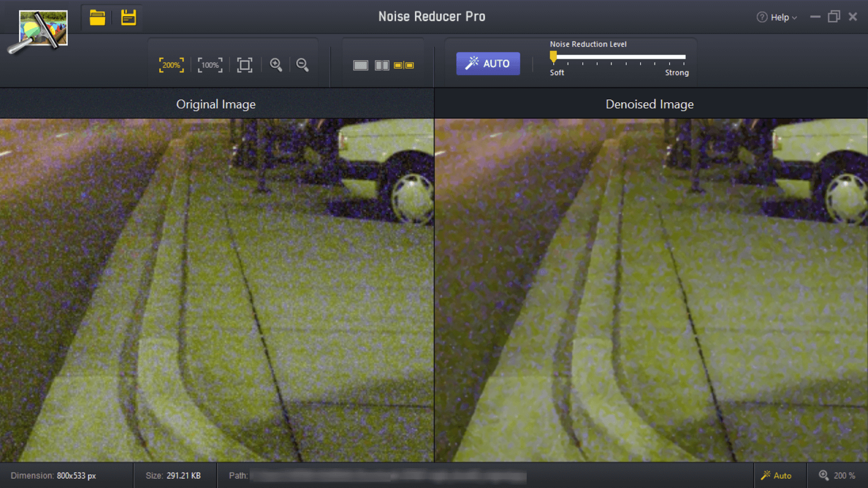This screenshot has width=868, height=488.
Task: Click the 200 % zoom status indicator
Action: pos(837,476)
